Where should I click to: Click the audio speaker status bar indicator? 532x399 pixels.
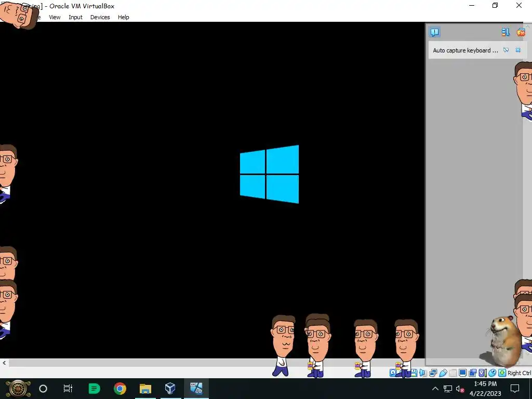[x=423, y=373]
